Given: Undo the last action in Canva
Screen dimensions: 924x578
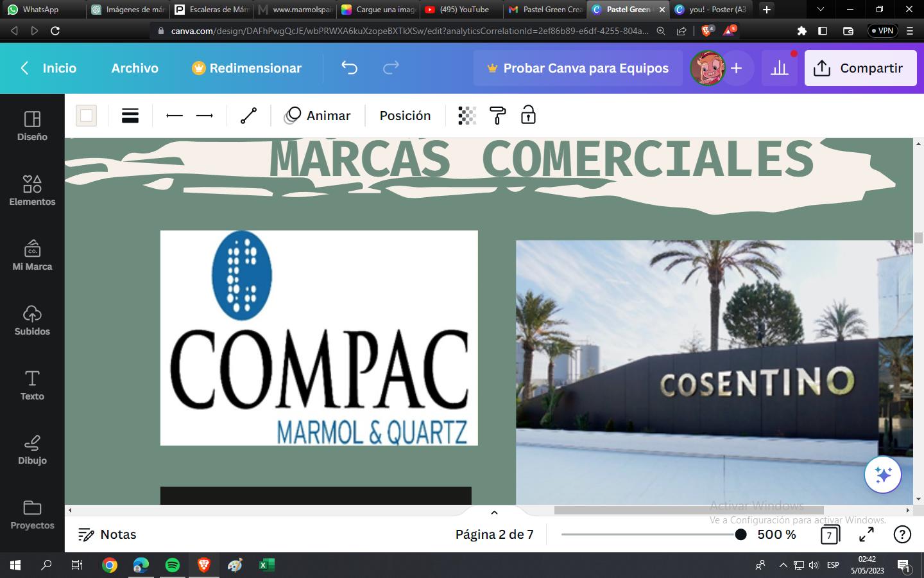Looking at the screenshot, I should [349, 67].
